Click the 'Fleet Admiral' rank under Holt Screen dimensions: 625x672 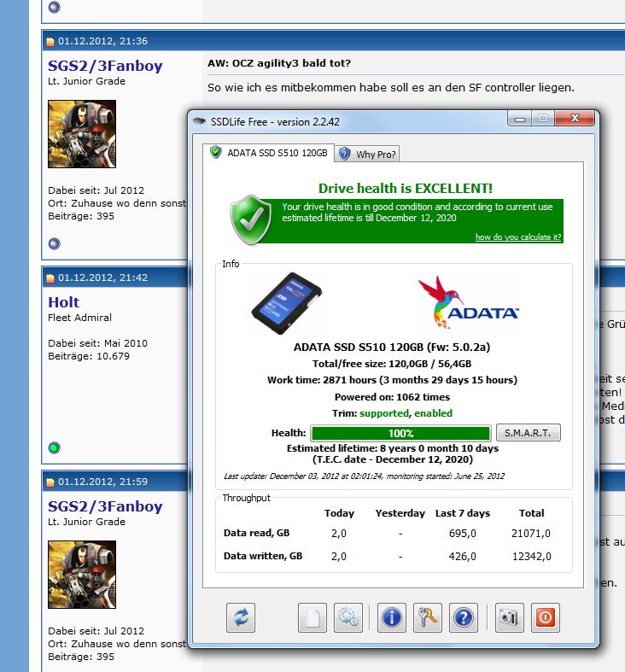tap(79, 318)
